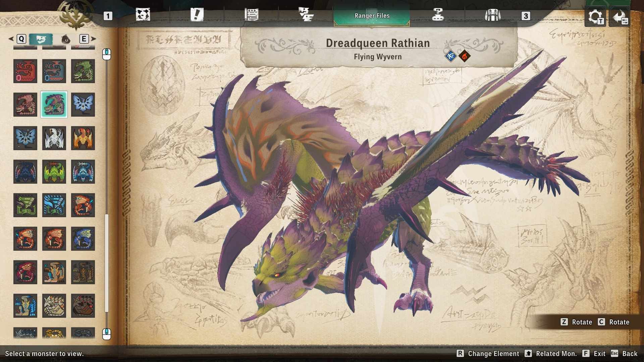Toggle the teal monster category in the sidebar
The height and width of the screenshot is (362, 644).
pos(42,39)
